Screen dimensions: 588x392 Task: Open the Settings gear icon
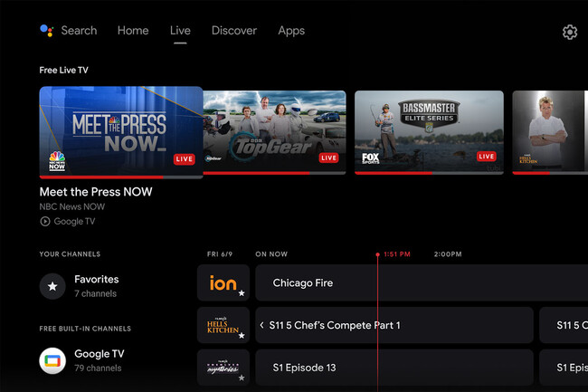(x=570, y=33)
